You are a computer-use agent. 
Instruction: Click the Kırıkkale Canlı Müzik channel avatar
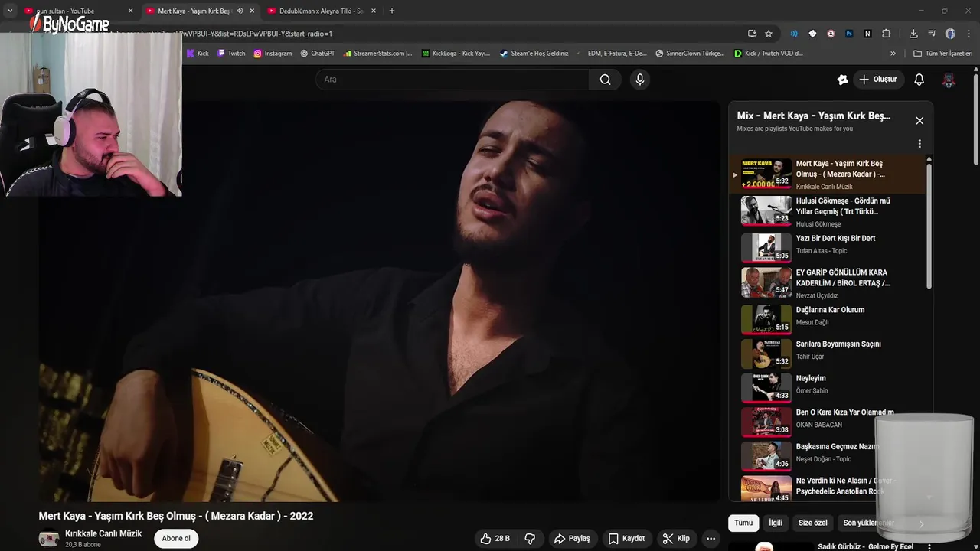(49, 539)
